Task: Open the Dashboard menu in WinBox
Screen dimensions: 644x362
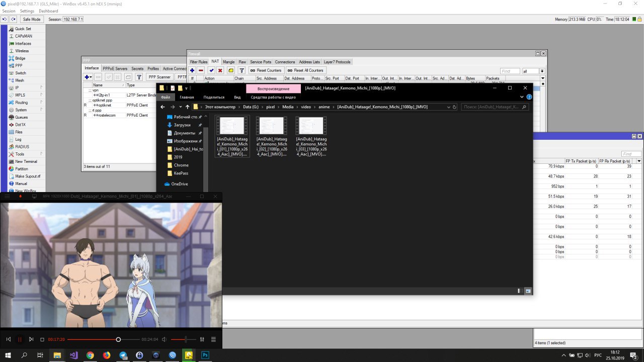Action: (48, 11)
